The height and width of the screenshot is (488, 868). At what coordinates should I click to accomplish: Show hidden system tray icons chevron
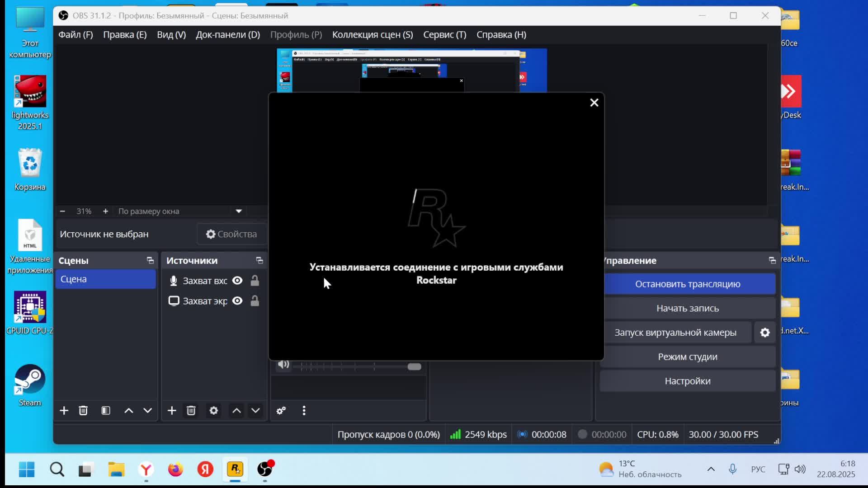tap(711, 469)
